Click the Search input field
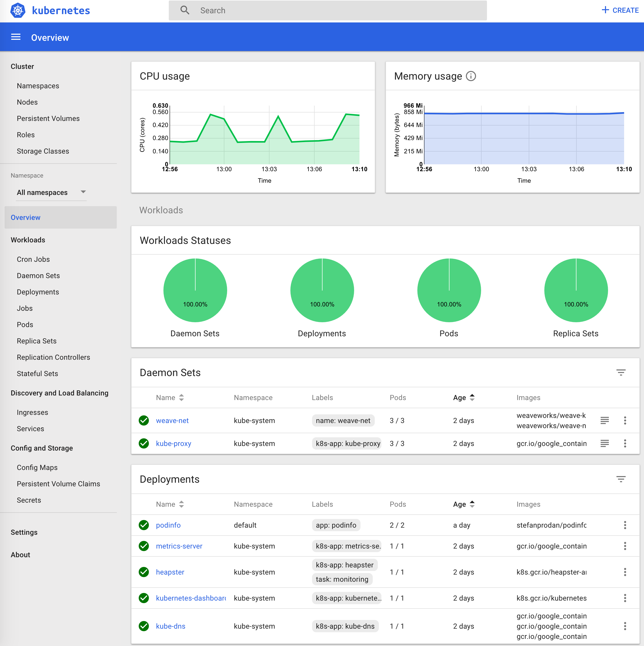This screenshot has width=644, height=646. (x=328, y=10)
